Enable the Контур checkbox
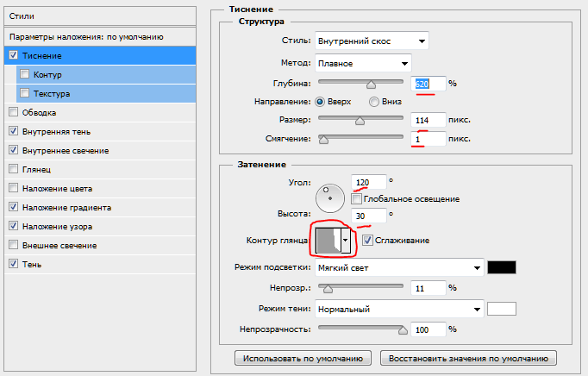588x376 pixels. (24, 74)
